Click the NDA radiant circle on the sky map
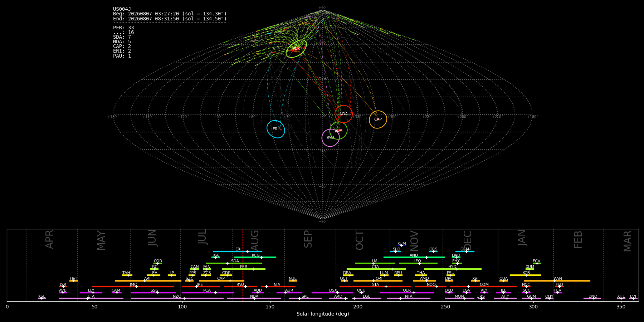The width and height of the screenshot is (644, 322). pos(343,114)
